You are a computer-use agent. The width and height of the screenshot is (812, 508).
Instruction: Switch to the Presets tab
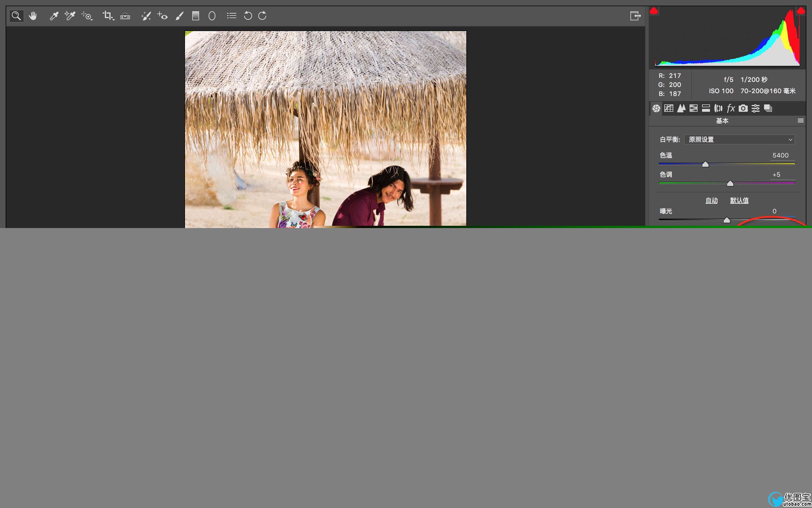[756, 108]
